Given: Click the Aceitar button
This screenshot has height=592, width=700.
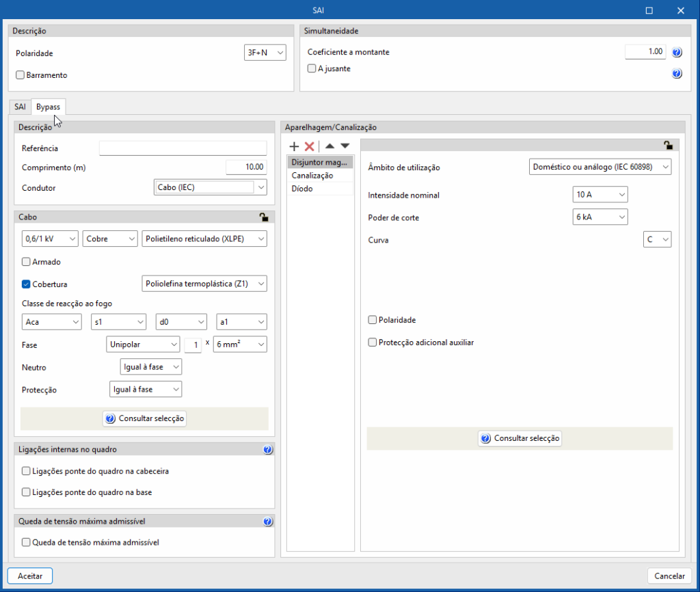Looking at the screenshot, I should coord(30,576).
